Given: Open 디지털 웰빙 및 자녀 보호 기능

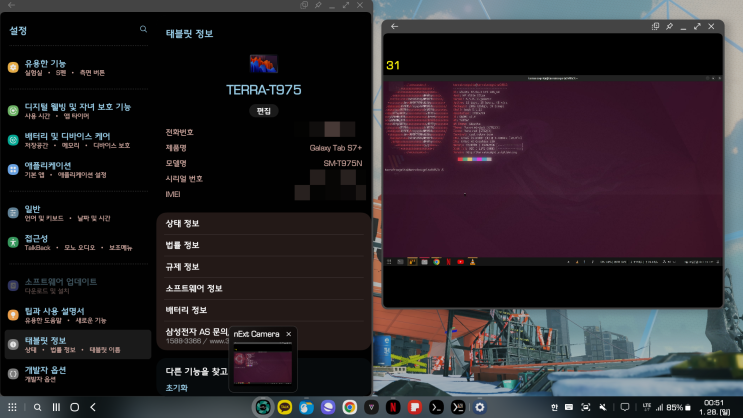Looking at the screenshot, I should click(78, 111).
